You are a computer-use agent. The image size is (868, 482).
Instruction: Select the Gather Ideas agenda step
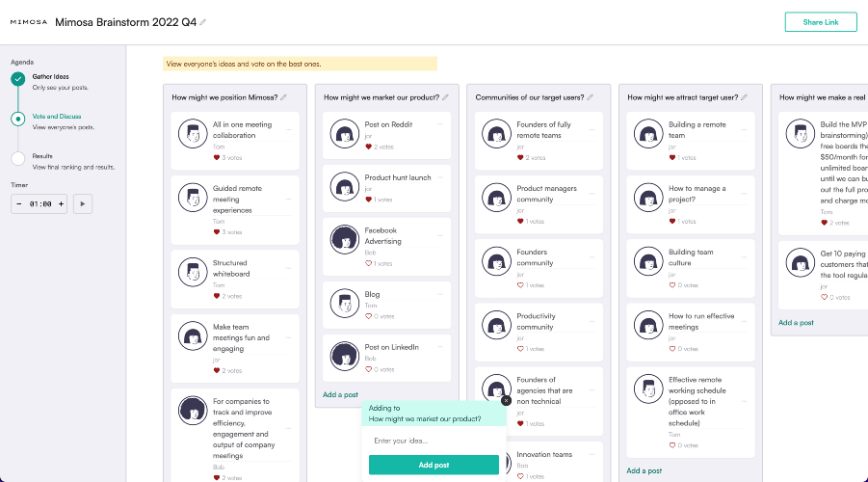pyautogui.click(x=50, y=76)
